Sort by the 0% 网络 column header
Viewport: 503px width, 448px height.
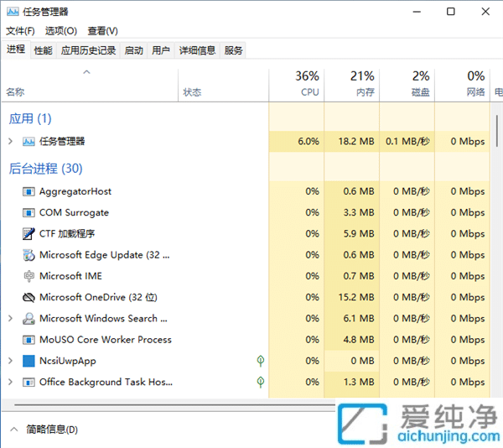(462, 86)
